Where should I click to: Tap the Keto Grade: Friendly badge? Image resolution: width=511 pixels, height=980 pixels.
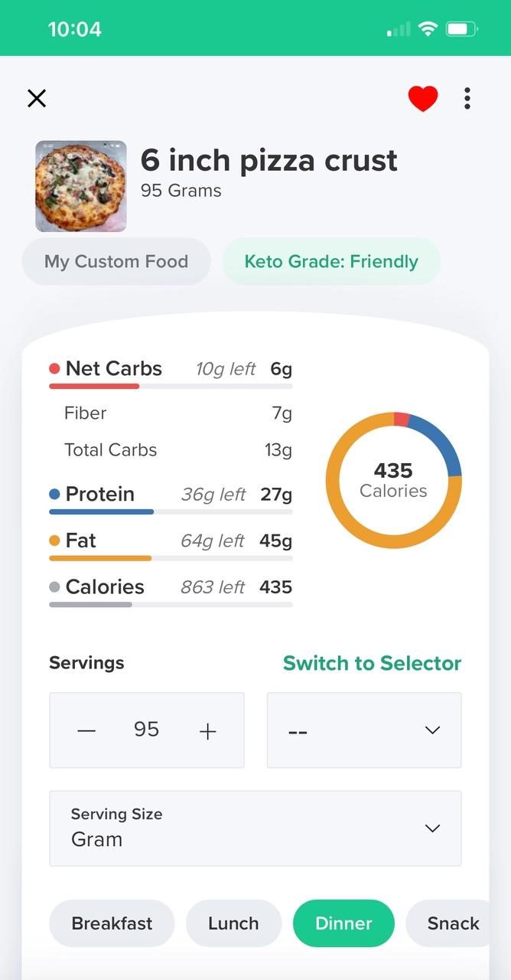coord(331,262)
